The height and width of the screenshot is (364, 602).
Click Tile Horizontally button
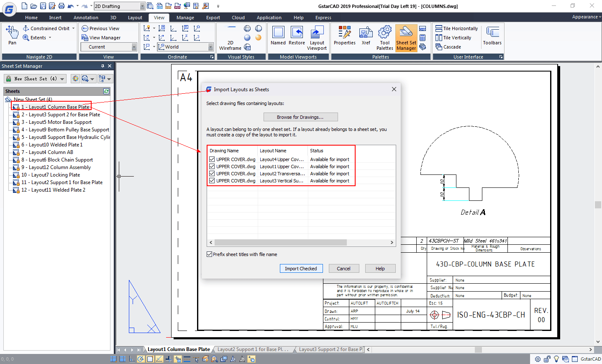(456, 28)
